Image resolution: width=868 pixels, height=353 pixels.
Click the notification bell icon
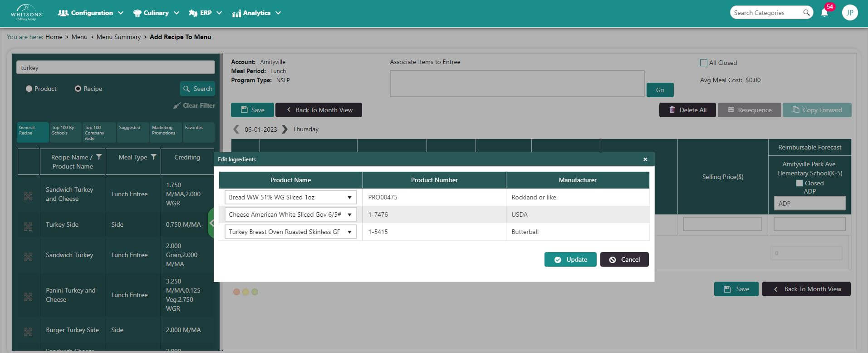click(x=824, y=13)
